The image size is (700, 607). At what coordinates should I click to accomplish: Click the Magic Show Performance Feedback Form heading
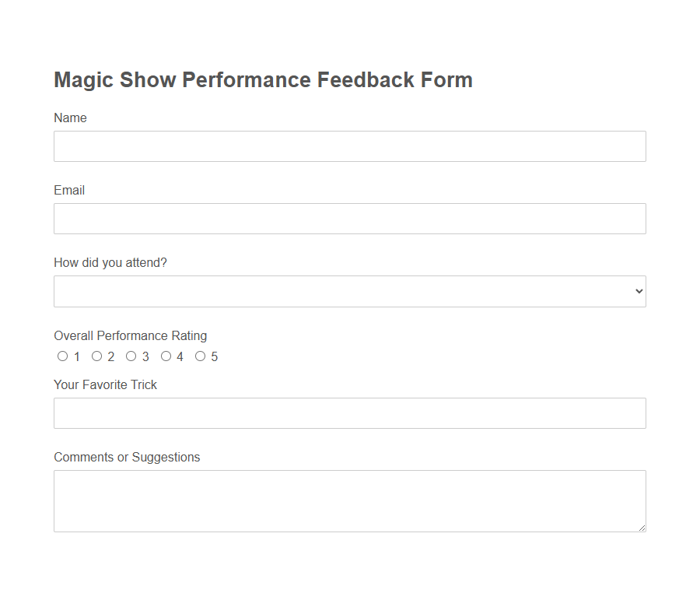click(x=263, y=79)
